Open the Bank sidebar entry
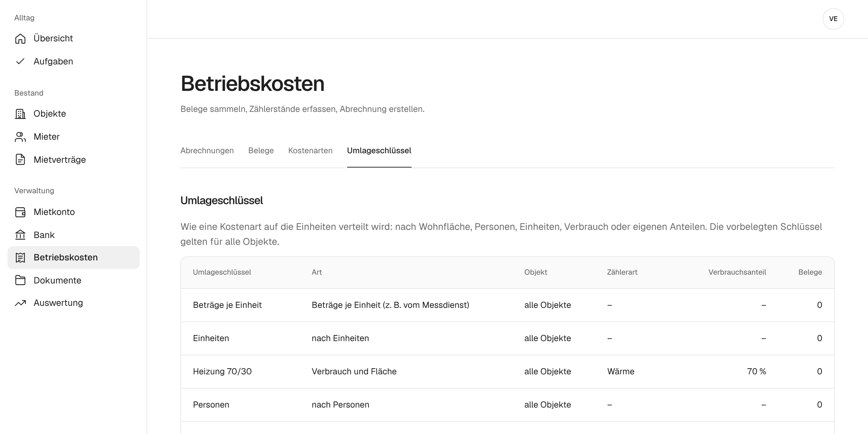 [74, 235]
